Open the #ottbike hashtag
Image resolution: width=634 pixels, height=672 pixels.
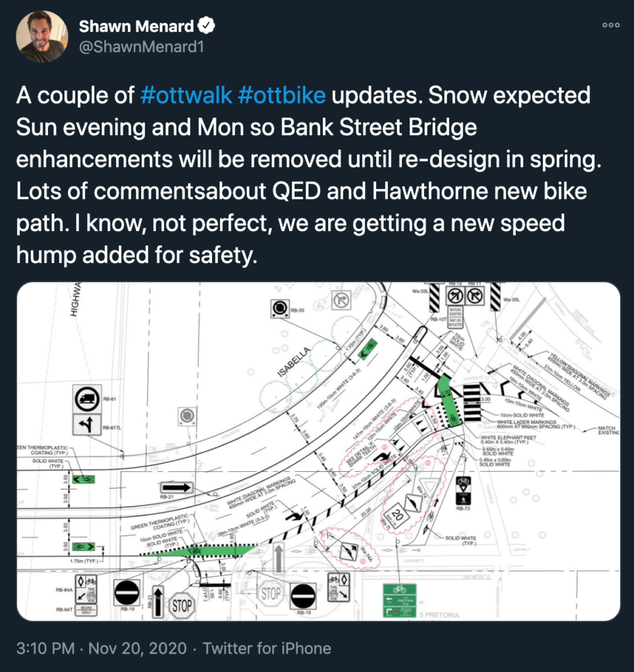click(x=282, y=96)
